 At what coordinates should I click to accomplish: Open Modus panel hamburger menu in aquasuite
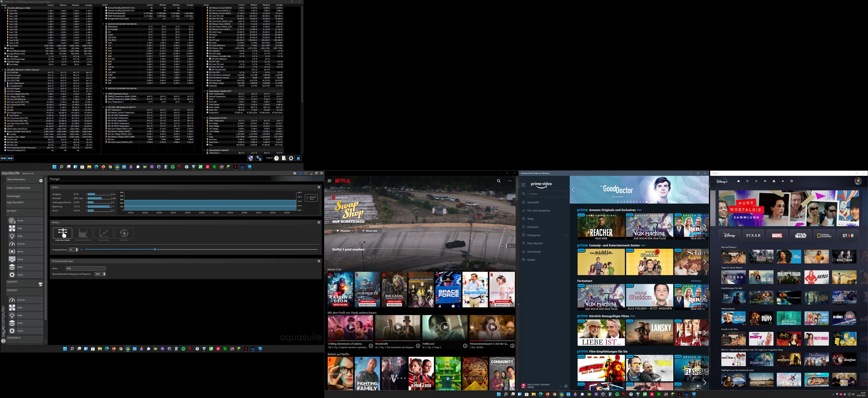319,222
